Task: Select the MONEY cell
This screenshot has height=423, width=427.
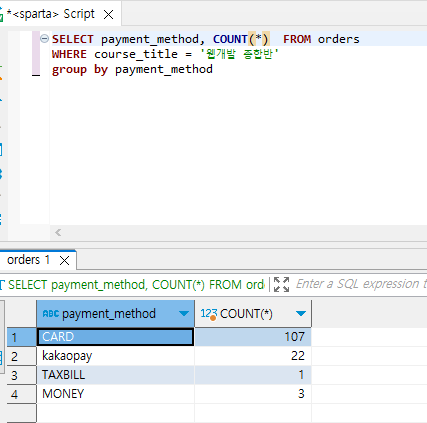Action: (115, 394)
